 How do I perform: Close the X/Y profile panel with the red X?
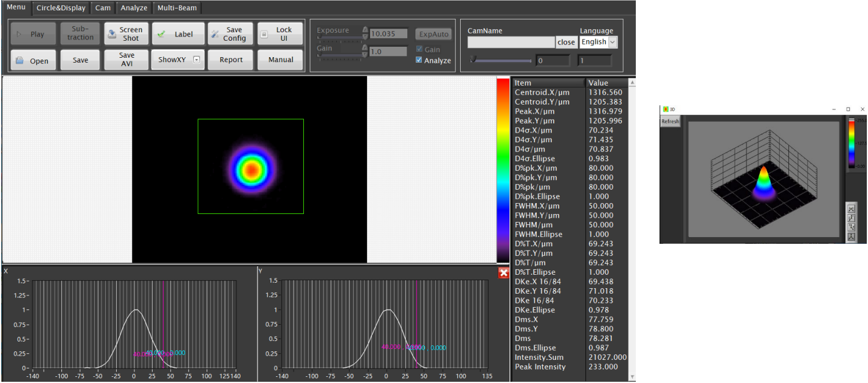[503, 273]
